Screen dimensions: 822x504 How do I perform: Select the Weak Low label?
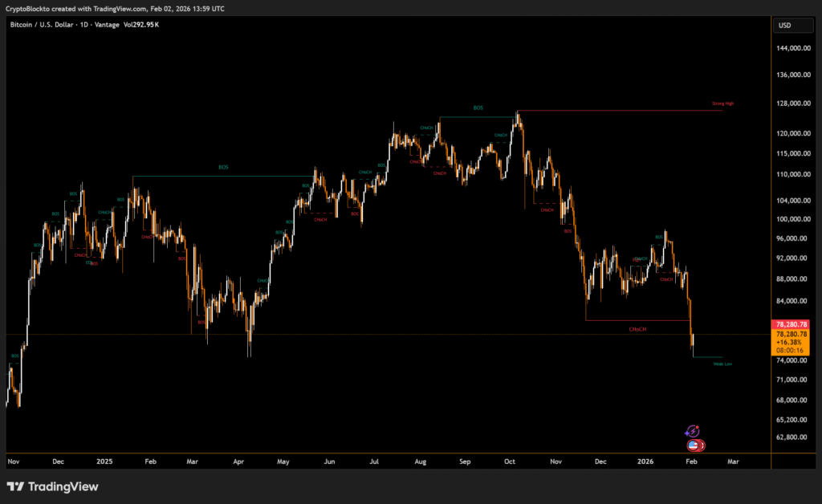click(x=722, y=364)
